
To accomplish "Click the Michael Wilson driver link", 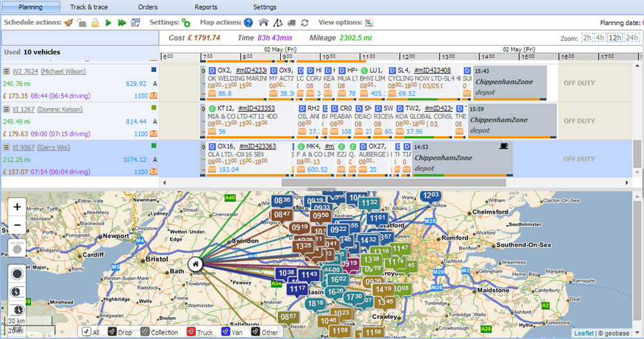I will (63, 71).
